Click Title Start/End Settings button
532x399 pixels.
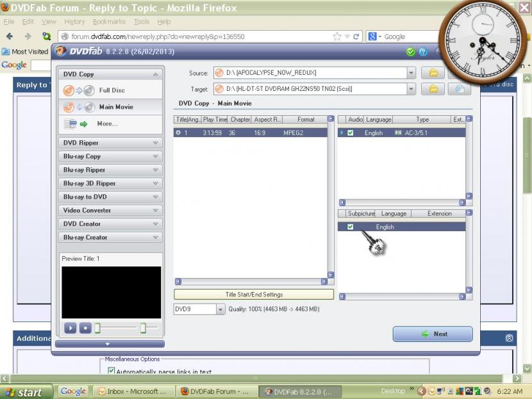254,295
